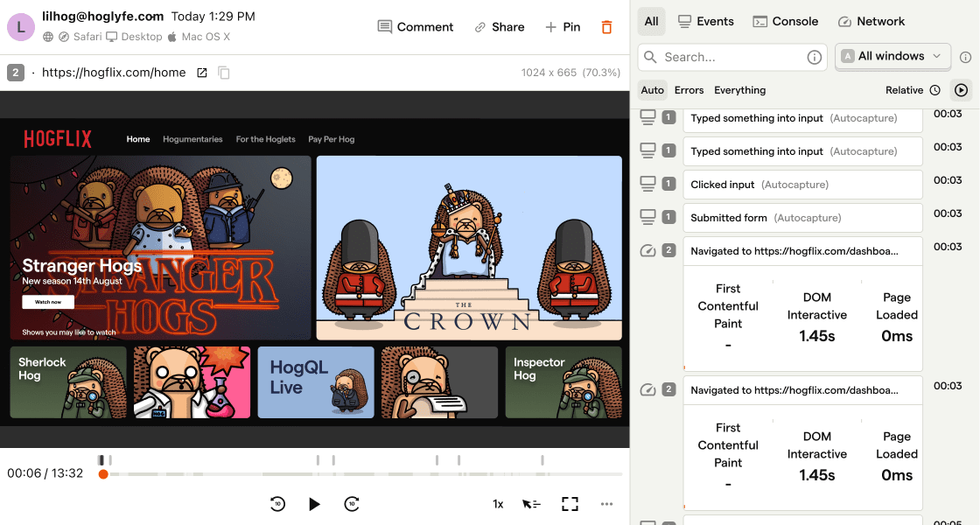Click the Mac OS X apple icon
The image size is (980, 525).
[x=171, y=36]
